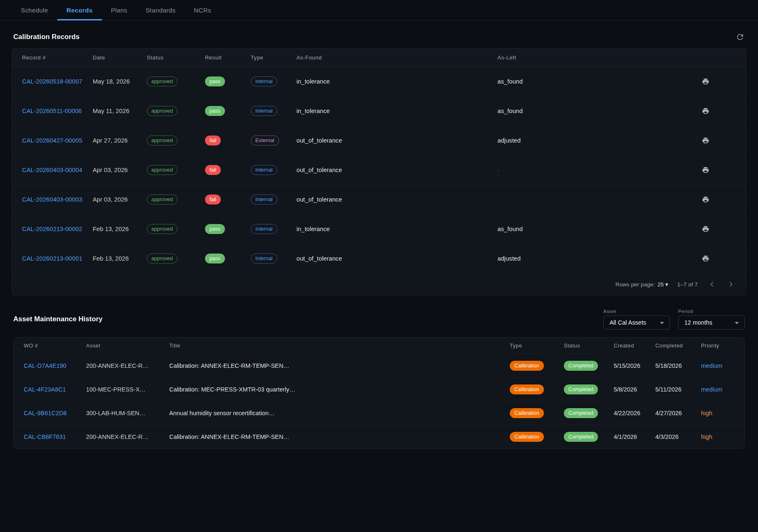
Task: Click title Annual humidity sensor recertification…
Action: tap(222, 413)
